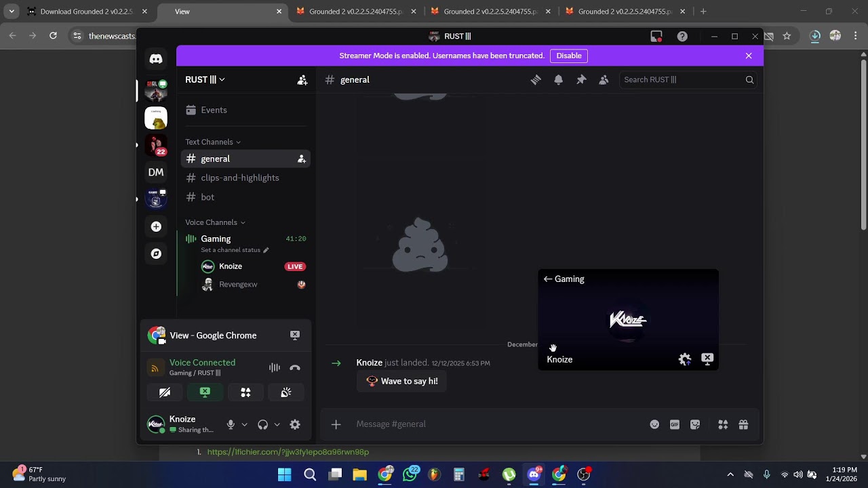868x488 pixels.
Task: Open uTorrent from taskbar
Action: [509, 474]
